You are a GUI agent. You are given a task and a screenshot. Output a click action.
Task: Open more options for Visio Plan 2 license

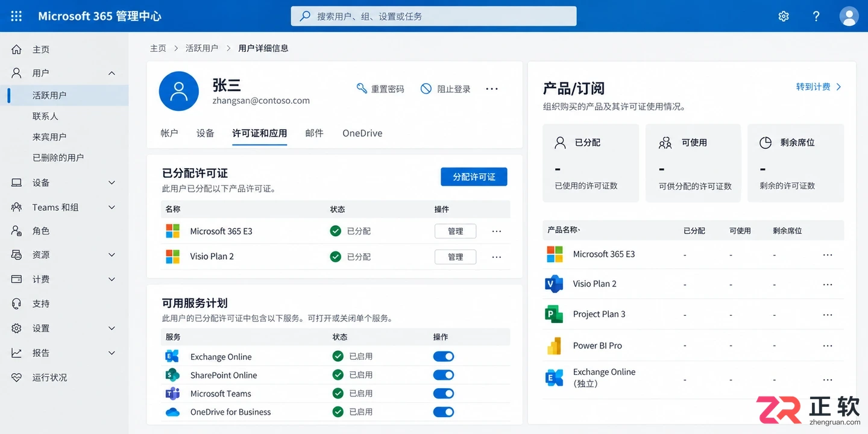coord(497,257)
